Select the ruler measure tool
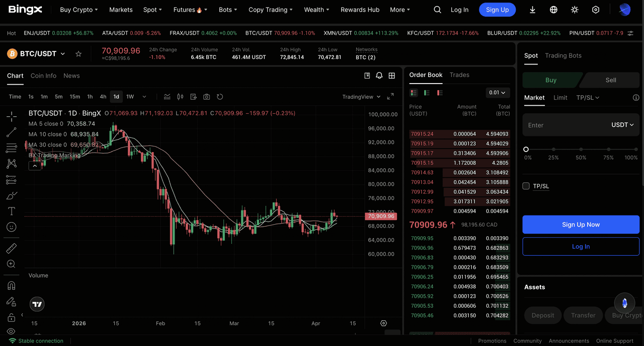 pyautogui.click(x=11, y=248)
